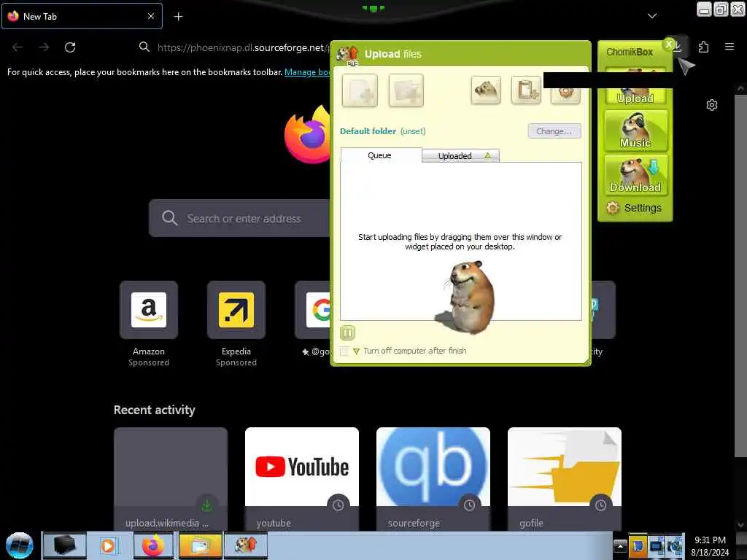Switch to the Uploaded tab
The height and width of the screenshot is (560, 747).
click(461, 156)
